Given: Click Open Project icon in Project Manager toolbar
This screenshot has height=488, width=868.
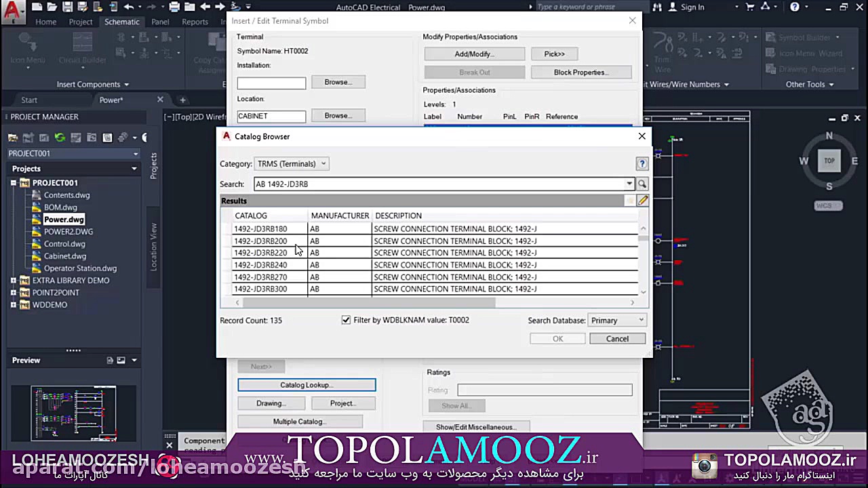Looking at the screenshot, I should click(13, 138).
